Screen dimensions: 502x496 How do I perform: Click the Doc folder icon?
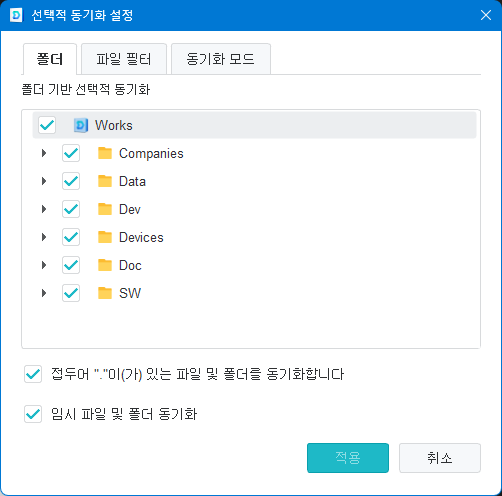coord(105,265)
